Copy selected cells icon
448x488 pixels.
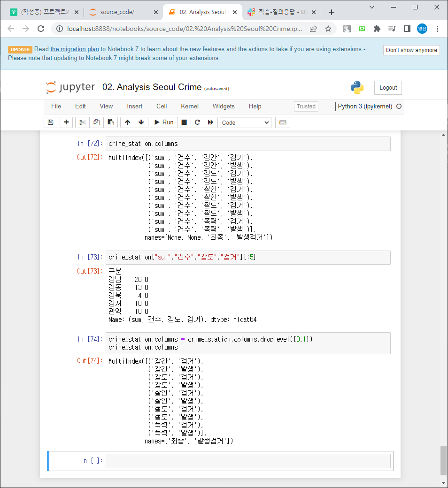click(x=97, y=122)
